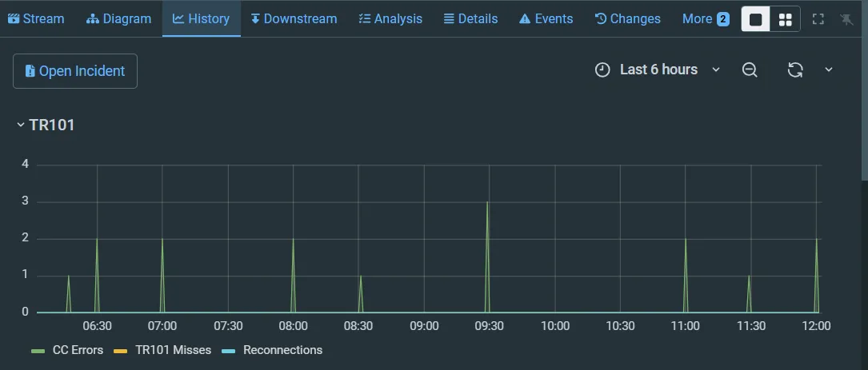Switch to grid panel view

(785, 19)
